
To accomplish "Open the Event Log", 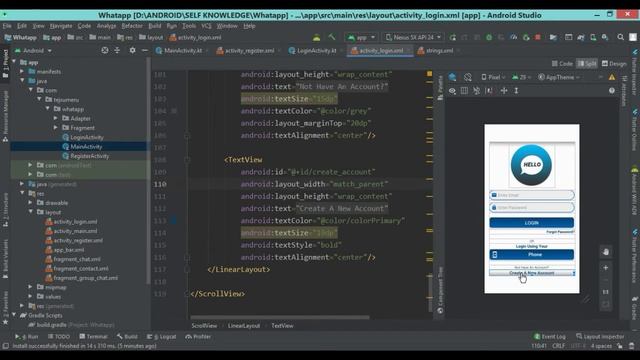I will point(550,337).
